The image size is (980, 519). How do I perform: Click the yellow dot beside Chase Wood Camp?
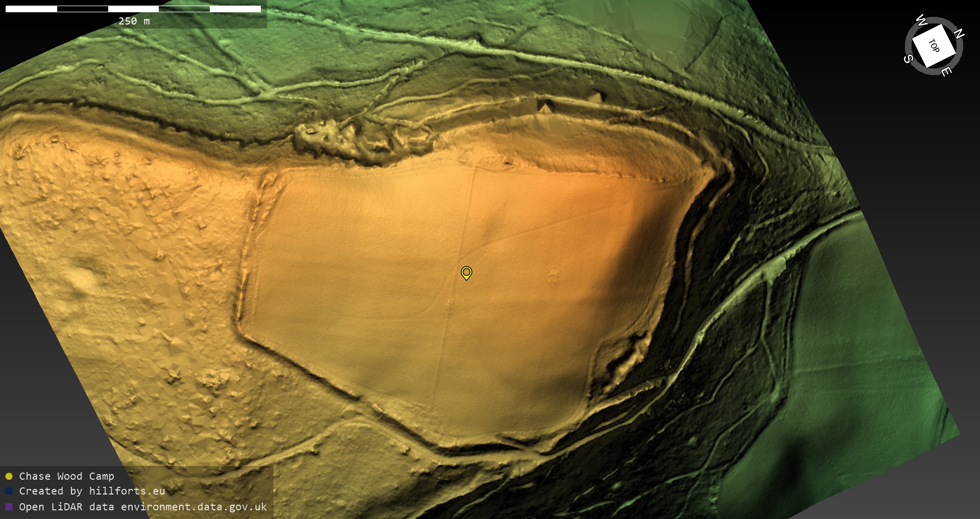pyautogui.click(x=9, y=476)
